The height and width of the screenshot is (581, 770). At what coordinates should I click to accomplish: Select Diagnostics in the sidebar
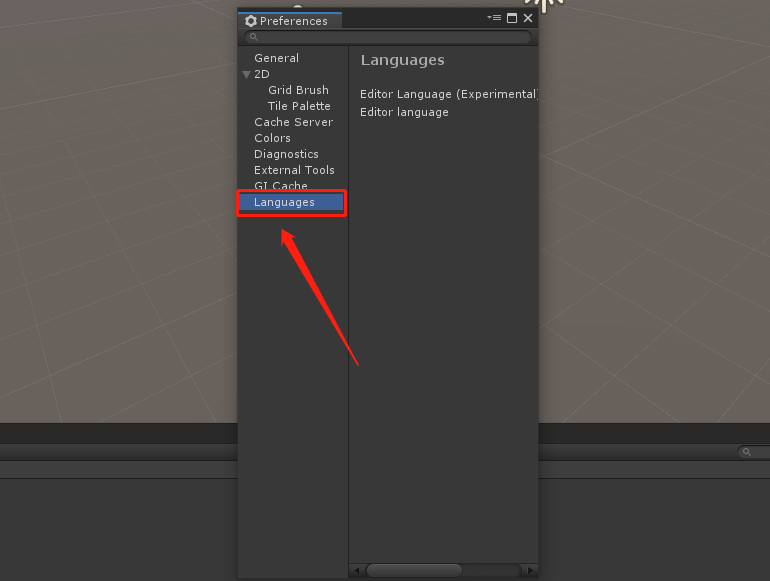(286, 154)
